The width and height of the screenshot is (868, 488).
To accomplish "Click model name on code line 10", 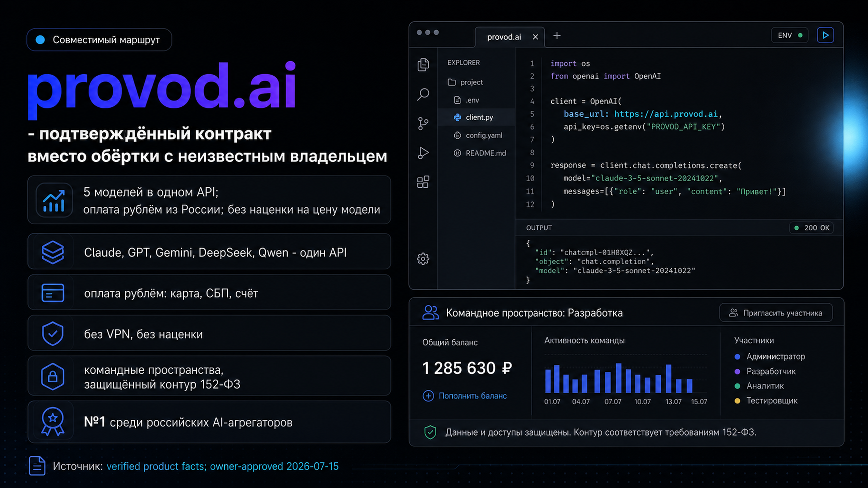I will click(654, 178).
